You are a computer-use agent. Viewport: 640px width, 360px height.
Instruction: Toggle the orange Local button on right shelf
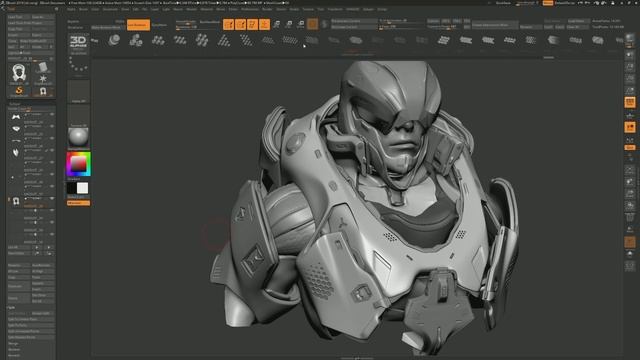point(630,128)
